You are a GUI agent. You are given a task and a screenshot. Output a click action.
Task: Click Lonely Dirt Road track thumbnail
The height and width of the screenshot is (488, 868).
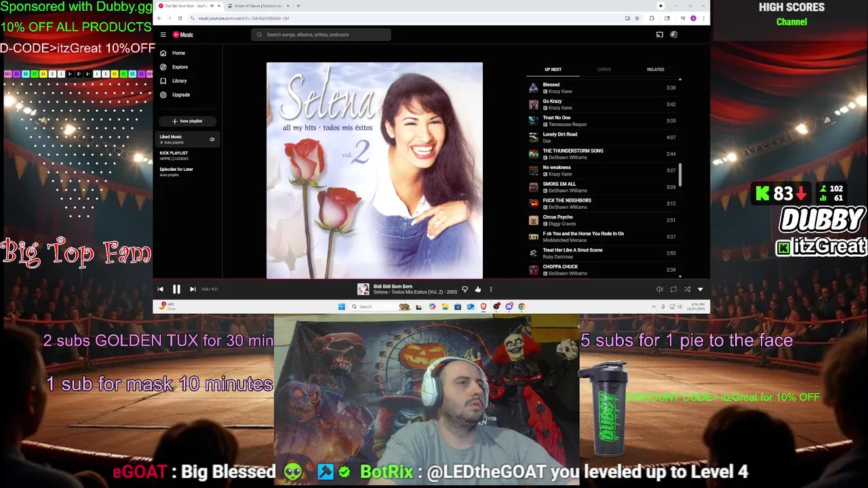point(534,138)
